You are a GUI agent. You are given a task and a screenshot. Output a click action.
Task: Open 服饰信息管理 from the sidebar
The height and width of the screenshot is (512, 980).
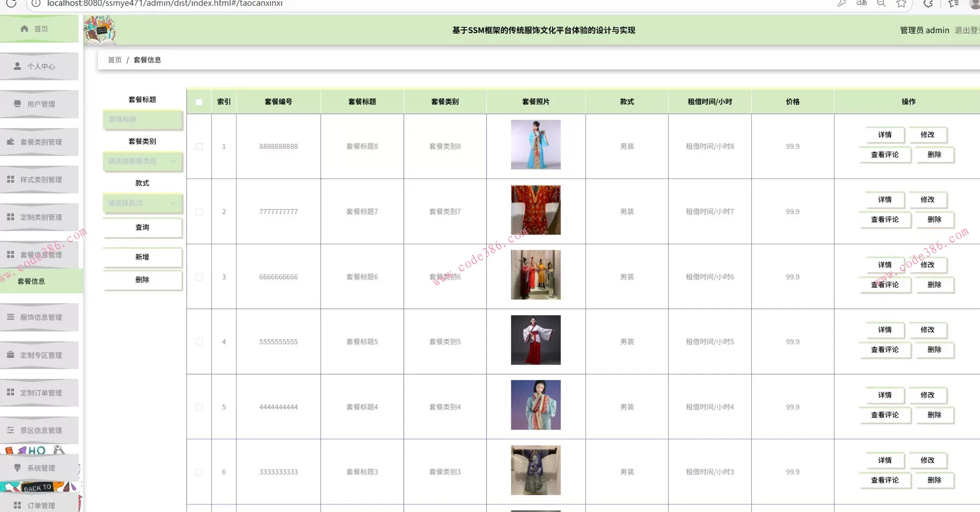click(41, 317)
